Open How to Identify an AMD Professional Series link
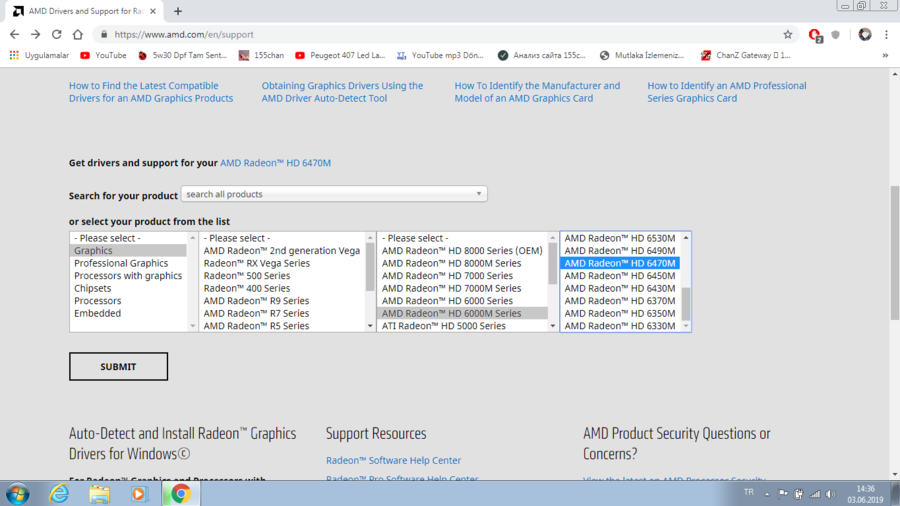900x506 pixels. [727, 92]
